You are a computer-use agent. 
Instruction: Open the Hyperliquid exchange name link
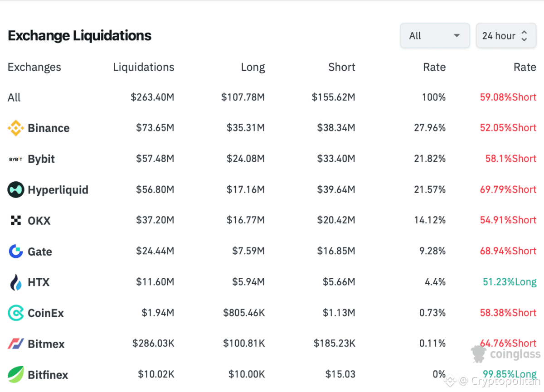58,190
